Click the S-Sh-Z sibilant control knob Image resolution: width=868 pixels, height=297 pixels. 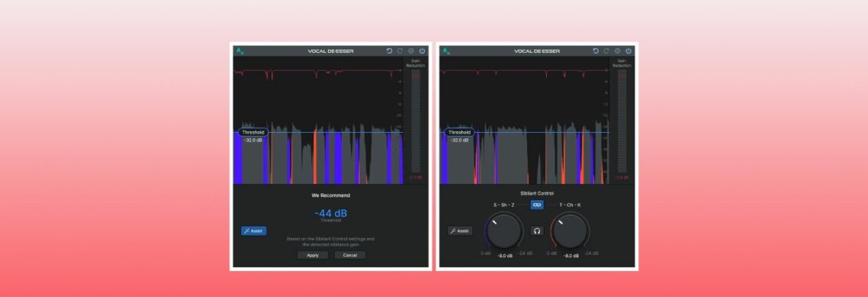505,231
